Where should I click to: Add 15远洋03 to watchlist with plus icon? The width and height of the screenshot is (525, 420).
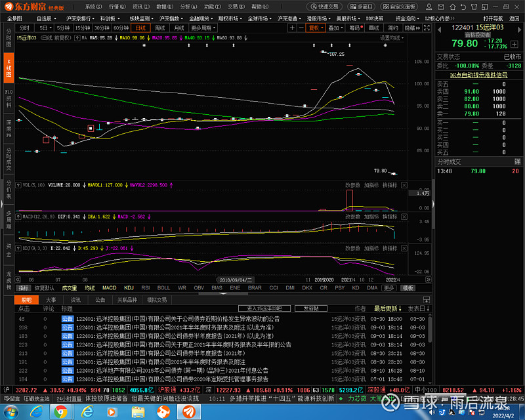[x=514, y=44]
